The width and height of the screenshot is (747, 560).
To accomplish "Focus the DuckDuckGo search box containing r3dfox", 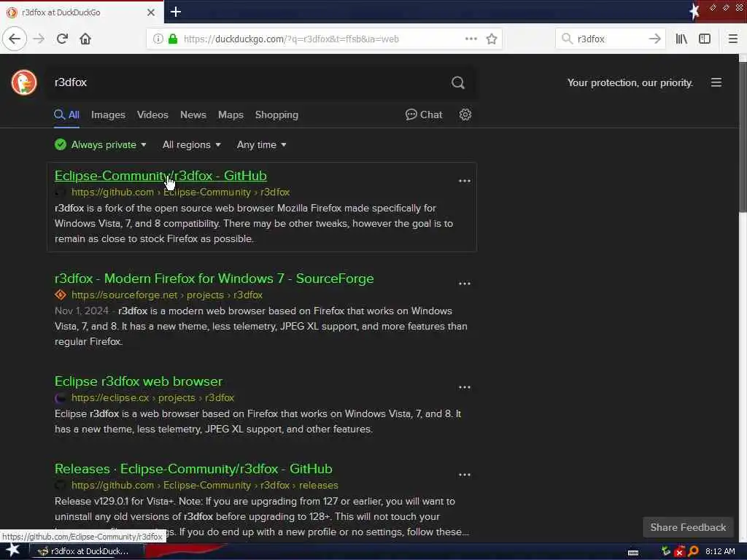I will 248,82.
